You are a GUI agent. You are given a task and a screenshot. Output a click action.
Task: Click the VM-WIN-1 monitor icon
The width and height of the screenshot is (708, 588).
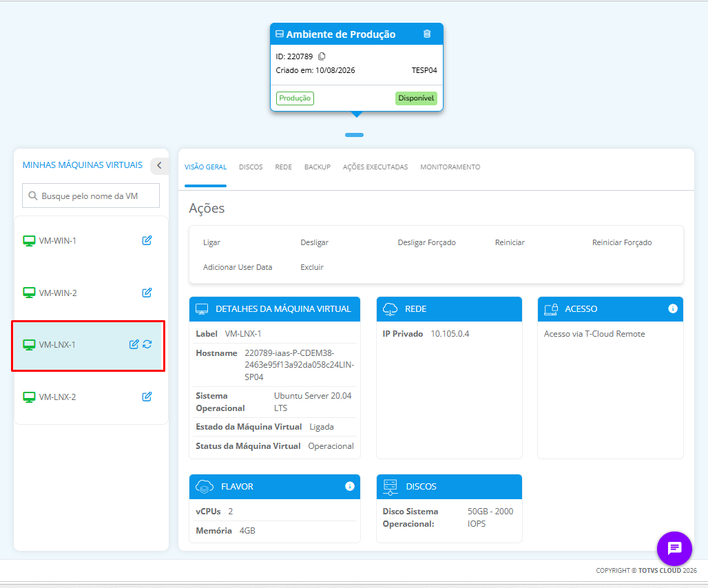(x=29, y=241)
